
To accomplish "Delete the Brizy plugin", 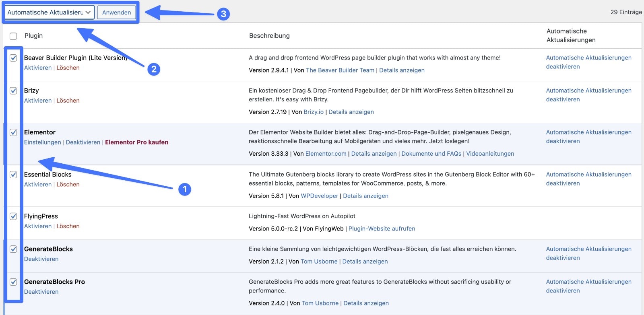I will [68, 101].
